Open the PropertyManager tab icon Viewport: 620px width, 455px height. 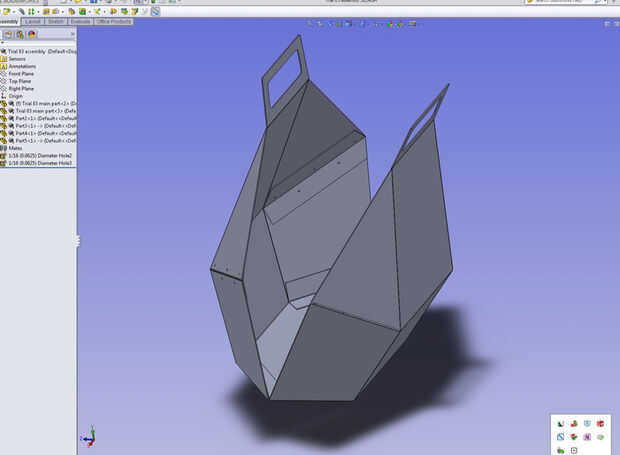tap(8, 35)
